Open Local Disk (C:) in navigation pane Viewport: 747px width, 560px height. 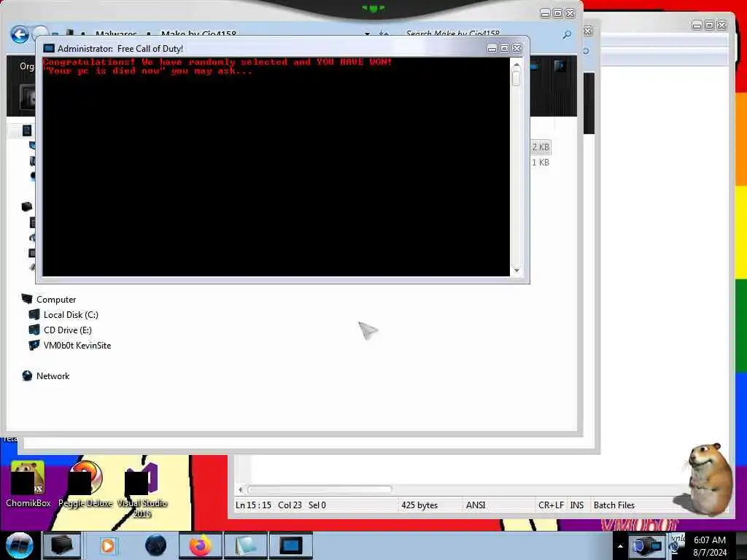pos(71,315)
